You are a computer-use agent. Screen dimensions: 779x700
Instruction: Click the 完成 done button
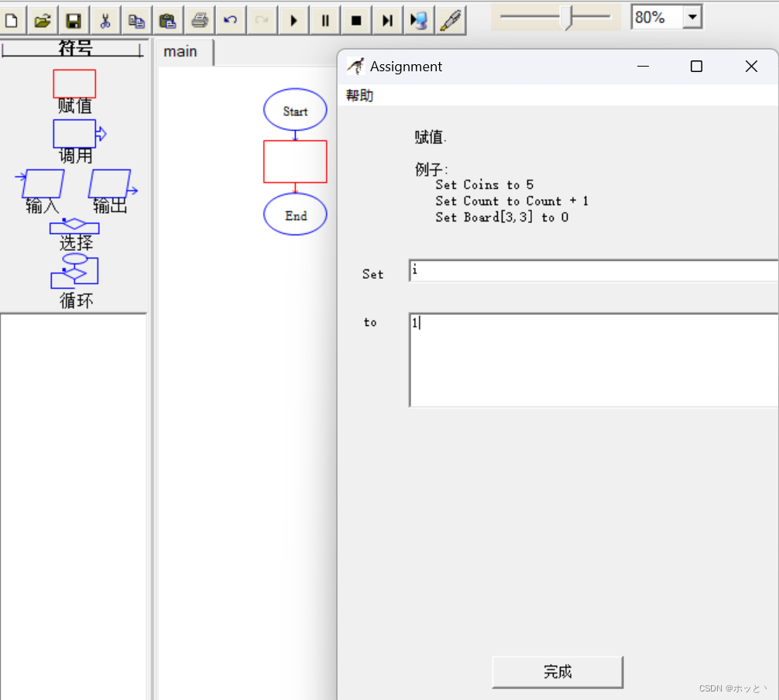click(x=558, y=672)
